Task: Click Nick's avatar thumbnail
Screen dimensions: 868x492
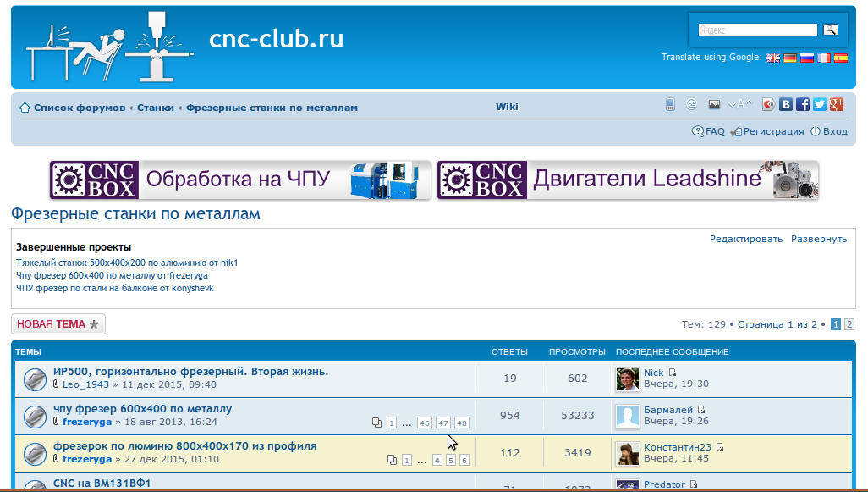Action: pyautogui.click(x=627, y=379)
